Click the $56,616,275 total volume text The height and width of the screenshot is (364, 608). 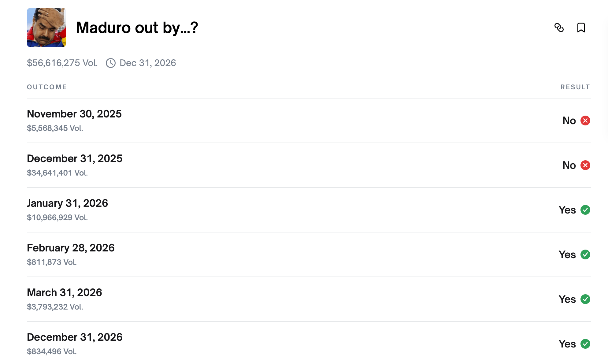coord(62,63)
